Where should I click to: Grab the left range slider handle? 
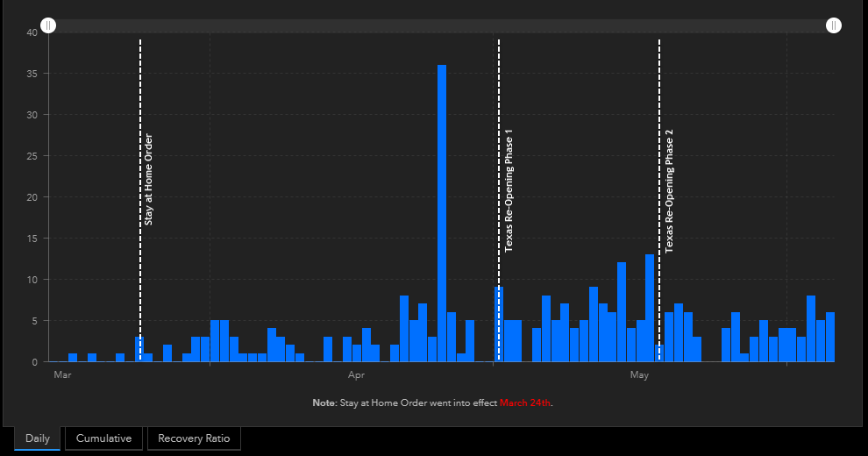48,25
